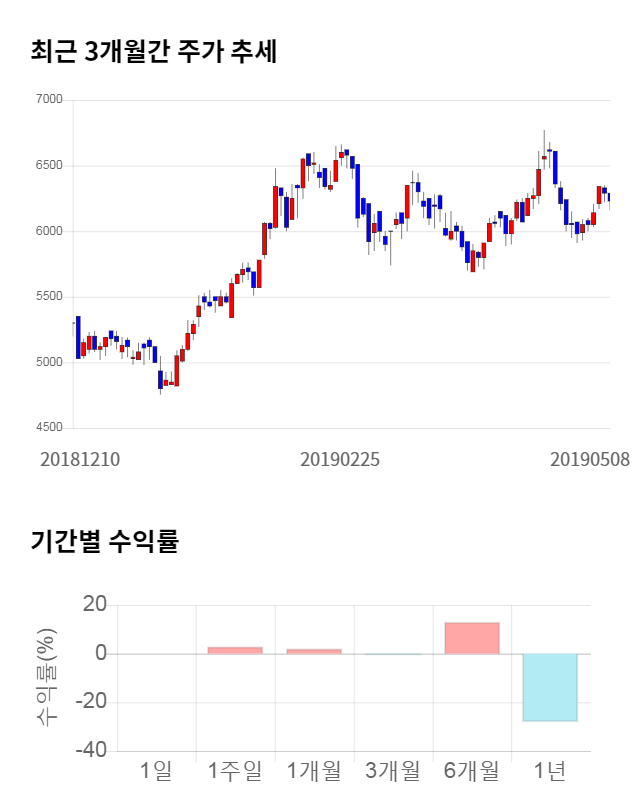Select the 1일 period label

[157, 771]
